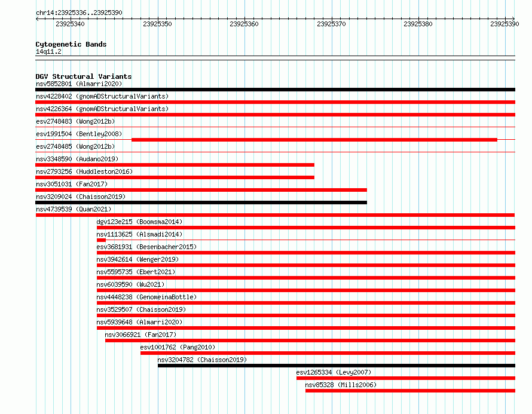Click ruler position 23925360
This screenshot has width=532, height=414.
[x=244, y=24]
